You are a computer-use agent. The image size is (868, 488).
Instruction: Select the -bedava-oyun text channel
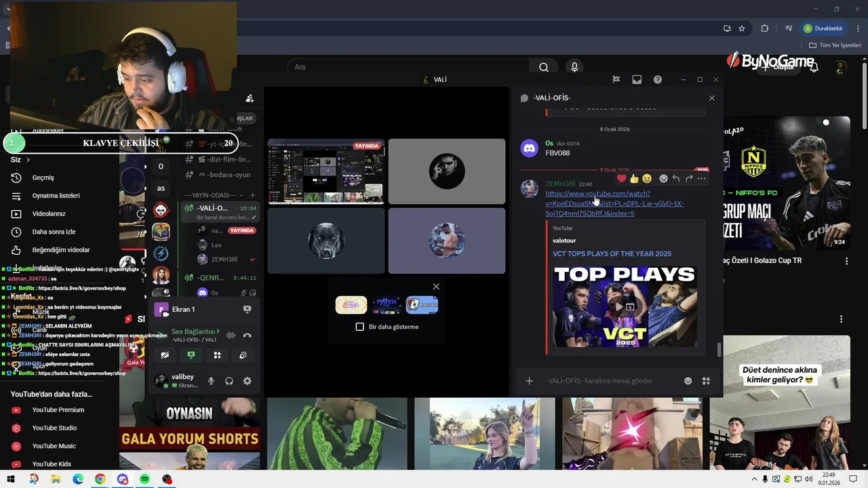point(220,175)
